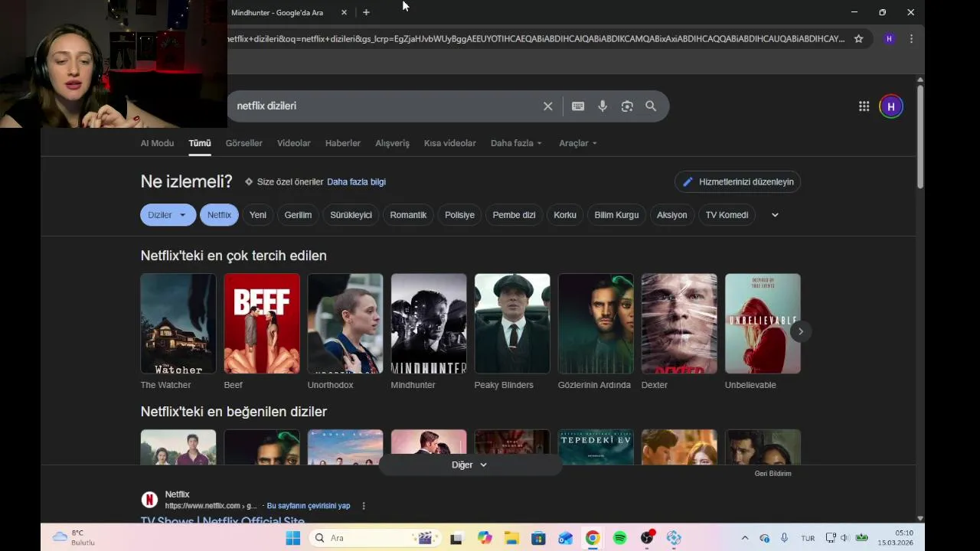Toggle the Gerilim filter chip
Screen dimensions: 980x551
(298, 215)
